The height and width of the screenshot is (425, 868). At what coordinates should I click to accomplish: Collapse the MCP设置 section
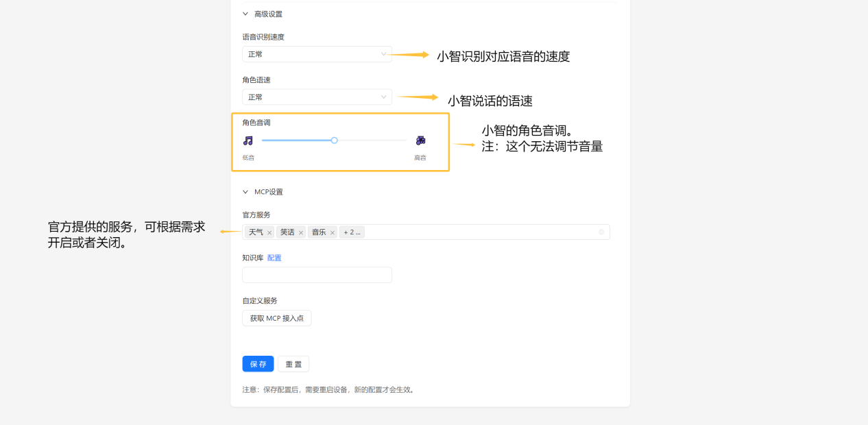(x=245, y=191)
